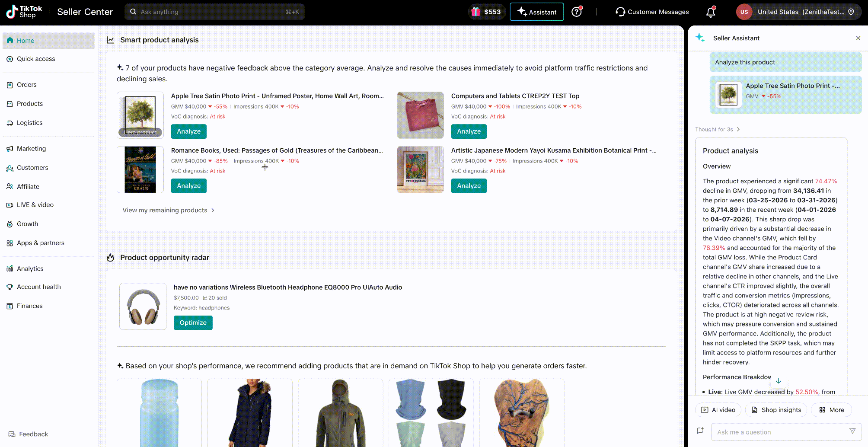The image size is (868, 447).
Task: Click the Logistics truck icon
Action: point(10,123)
